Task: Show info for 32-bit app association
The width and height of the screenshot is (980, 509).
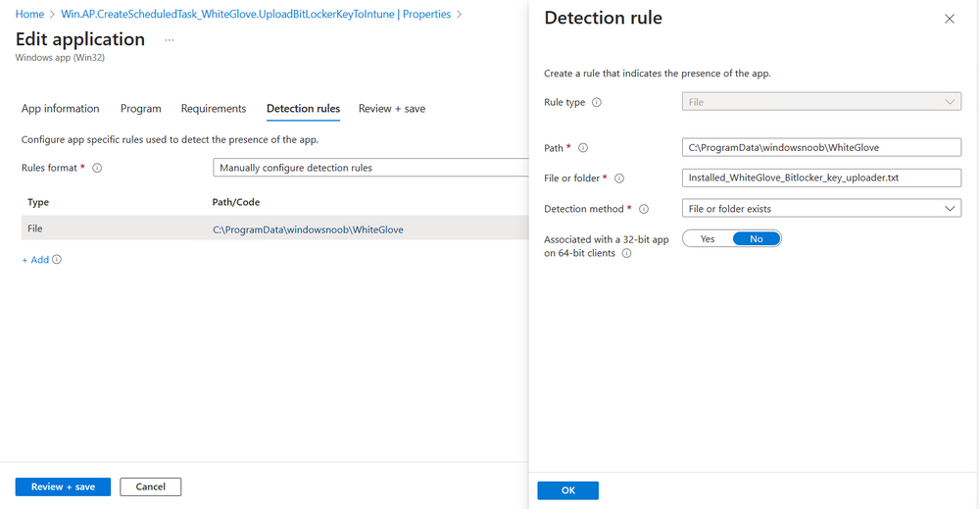Action: [627, 253]
